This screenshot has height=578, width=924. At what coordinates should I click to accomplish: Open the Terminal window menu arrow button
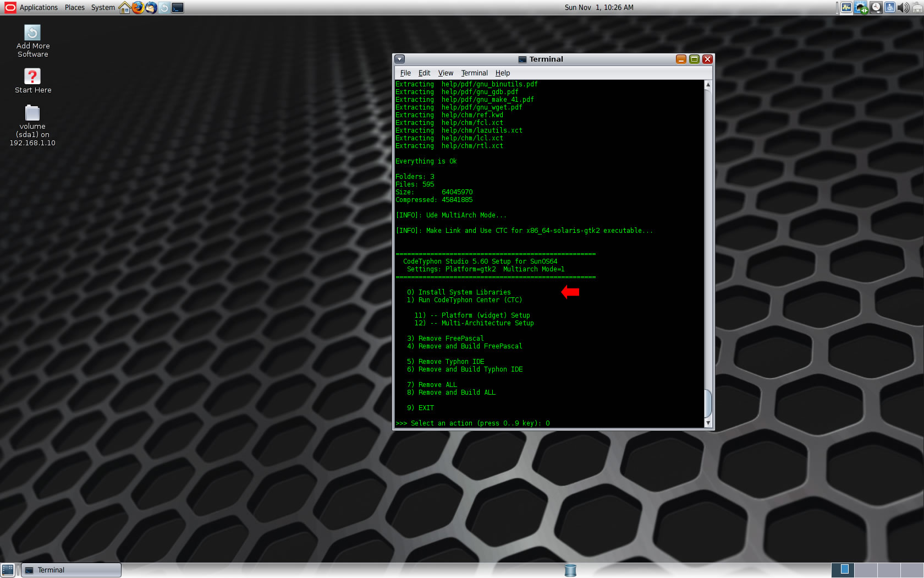(400, 59)
